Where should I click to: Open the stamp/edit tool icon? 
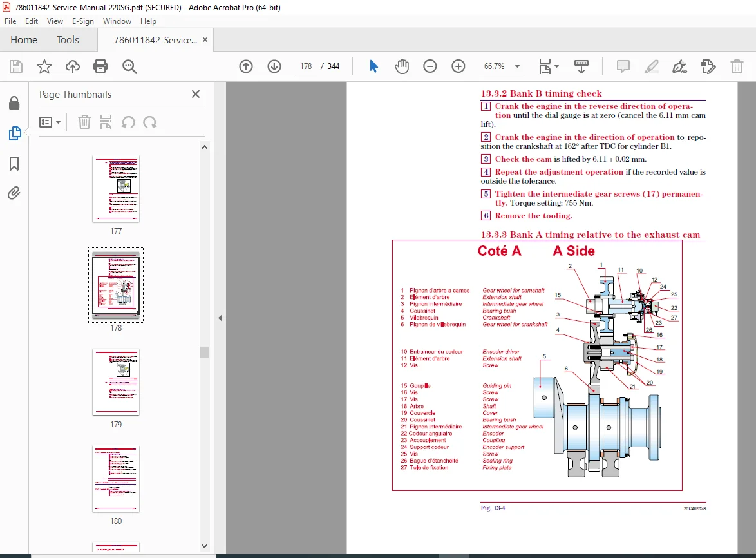tap(708, 66)
